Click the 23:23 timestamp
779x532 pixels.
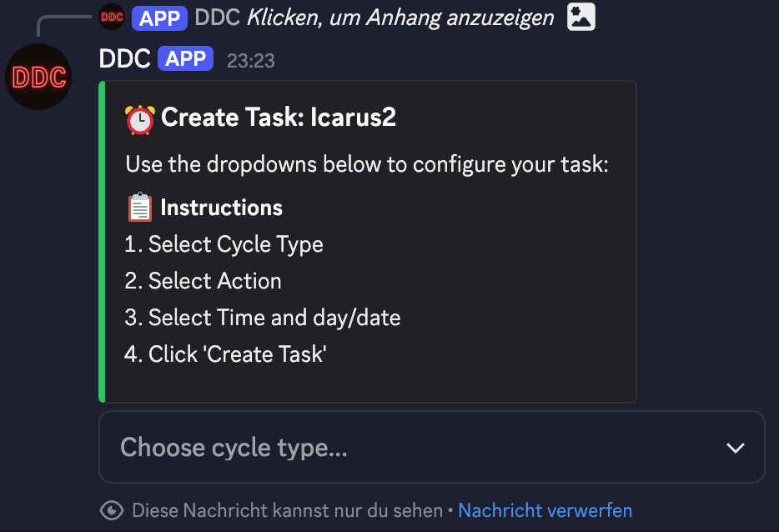(x=250, y=59)
